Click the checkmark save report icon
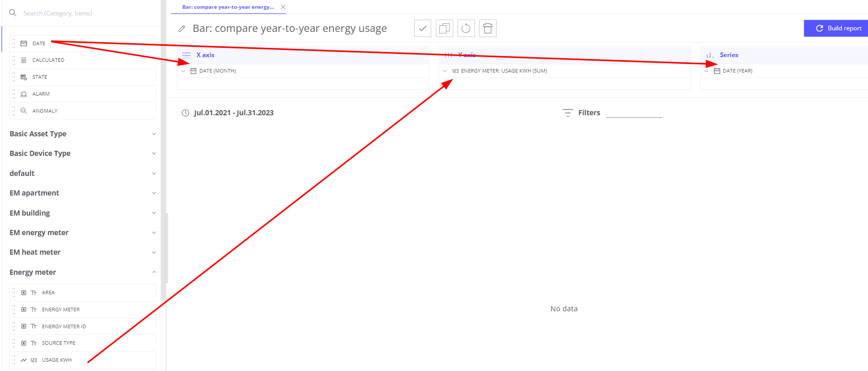 point(422,28)
